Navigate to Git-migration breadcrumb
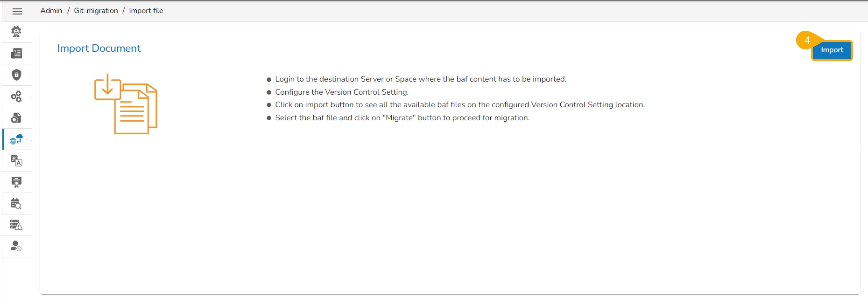868x297 pixels. click(96, 11)
